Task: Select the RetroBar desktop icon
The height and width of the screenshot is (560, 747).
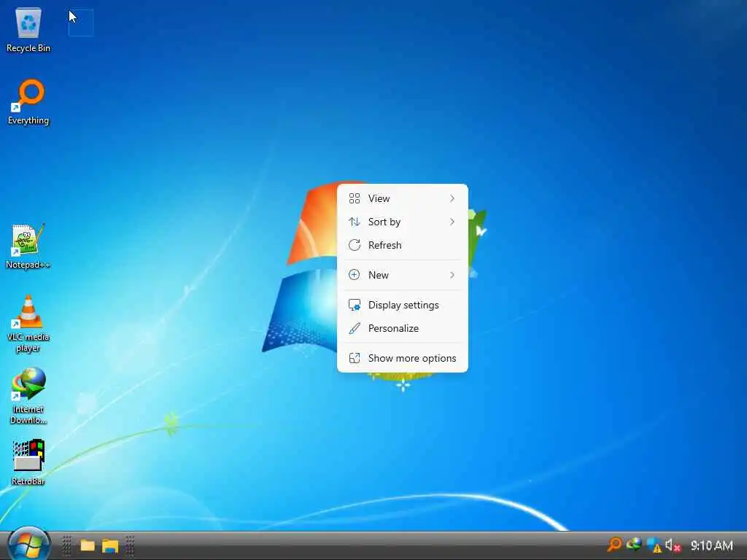Action: tap(28, 462)
